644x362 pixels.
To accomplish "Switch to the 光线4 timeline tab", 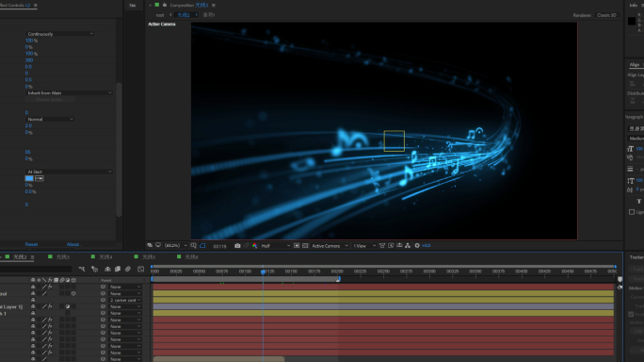I will [x=105, y=257].
